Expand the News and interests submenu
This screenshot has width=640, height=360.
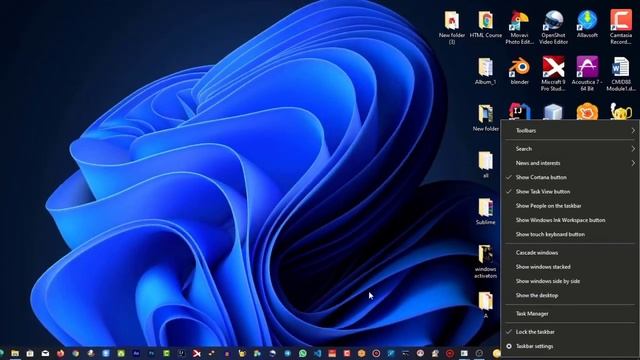tap(570, 163)
